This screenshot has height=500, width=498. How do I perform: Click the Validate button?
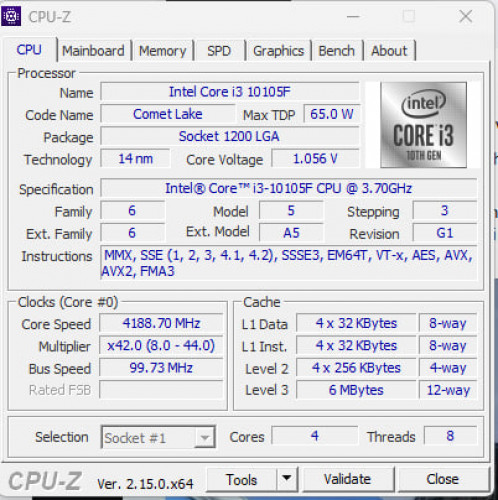pos(348,479)
